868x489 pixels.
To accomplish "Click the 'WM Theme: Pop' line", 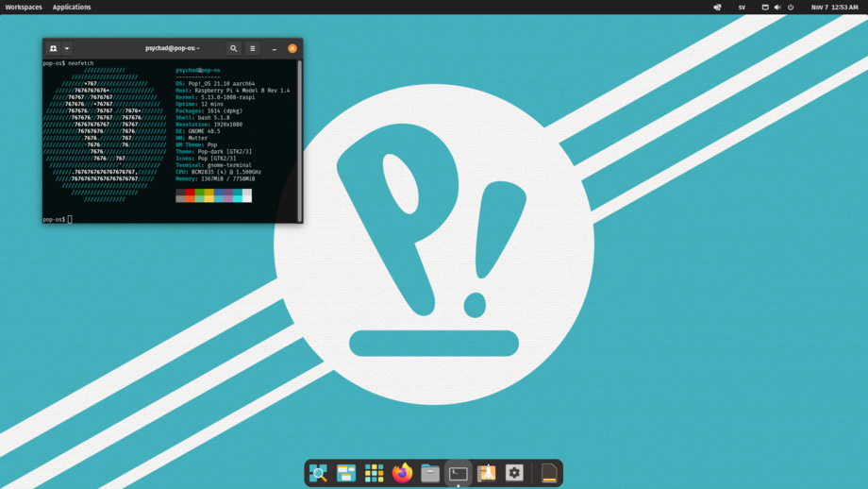I will 196,144.
